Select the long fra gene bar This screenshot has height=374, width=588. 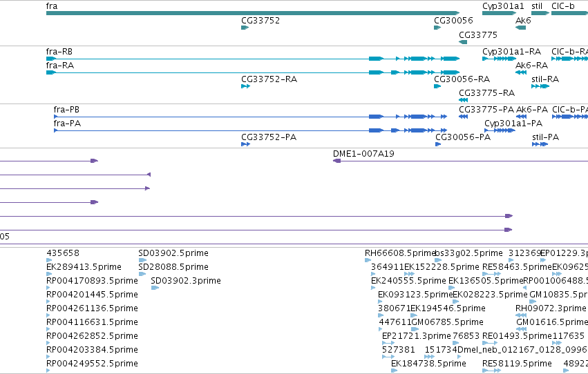point(253,13)
